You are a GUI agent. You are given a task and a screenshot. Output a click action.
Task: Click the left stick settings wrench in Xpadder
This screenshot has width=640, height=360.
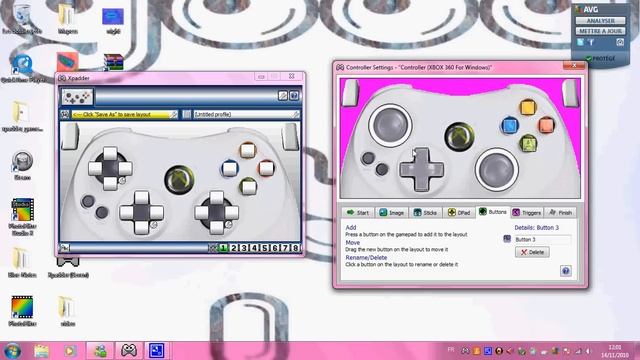coord(122,180)
